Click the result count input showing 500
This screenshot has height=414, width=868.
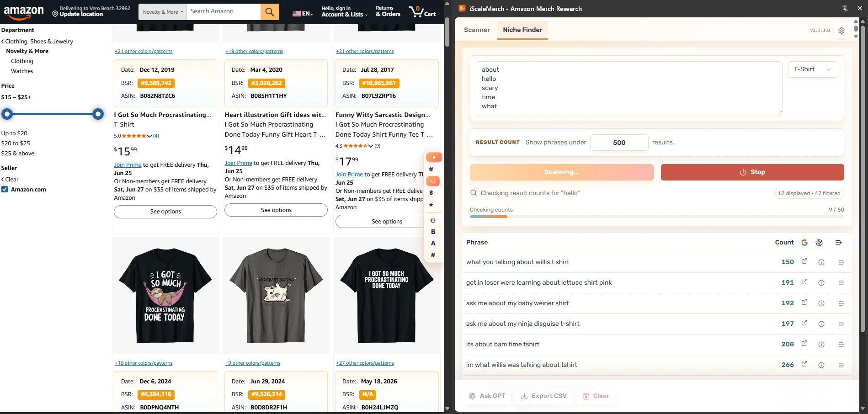(619, 143)
